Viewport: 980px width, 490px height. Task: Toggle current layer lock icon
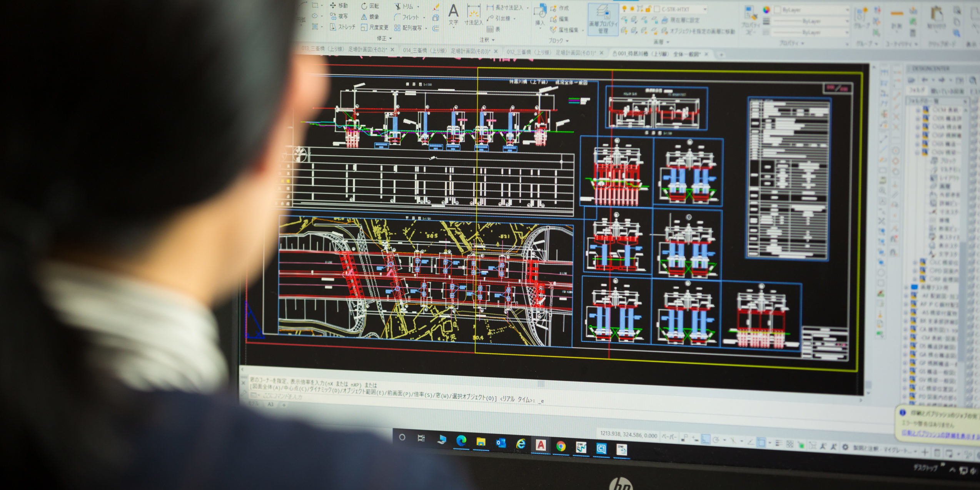pos(648,9)
